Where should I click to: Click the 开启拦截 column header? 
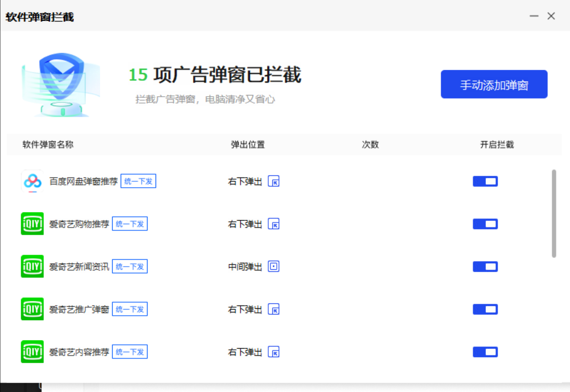point(497,145)
